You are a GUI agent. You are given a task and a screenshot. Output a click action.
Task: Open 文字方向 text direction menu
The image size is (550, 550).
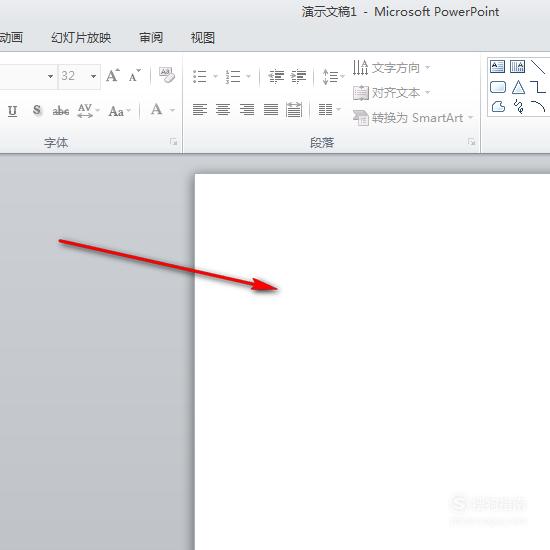pos(391,68)
